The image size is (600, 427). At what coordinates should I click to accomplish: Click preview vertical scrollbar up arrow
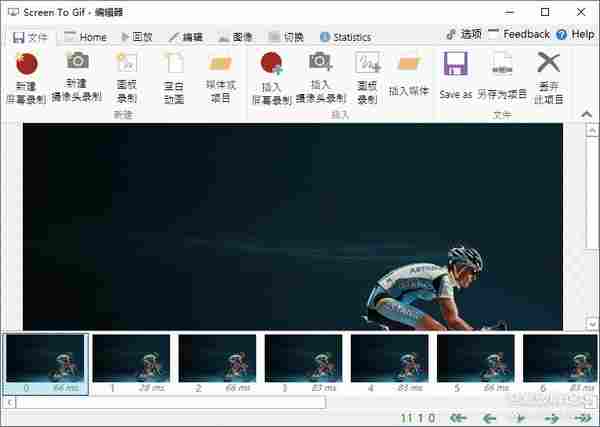[x=592, y=131]
